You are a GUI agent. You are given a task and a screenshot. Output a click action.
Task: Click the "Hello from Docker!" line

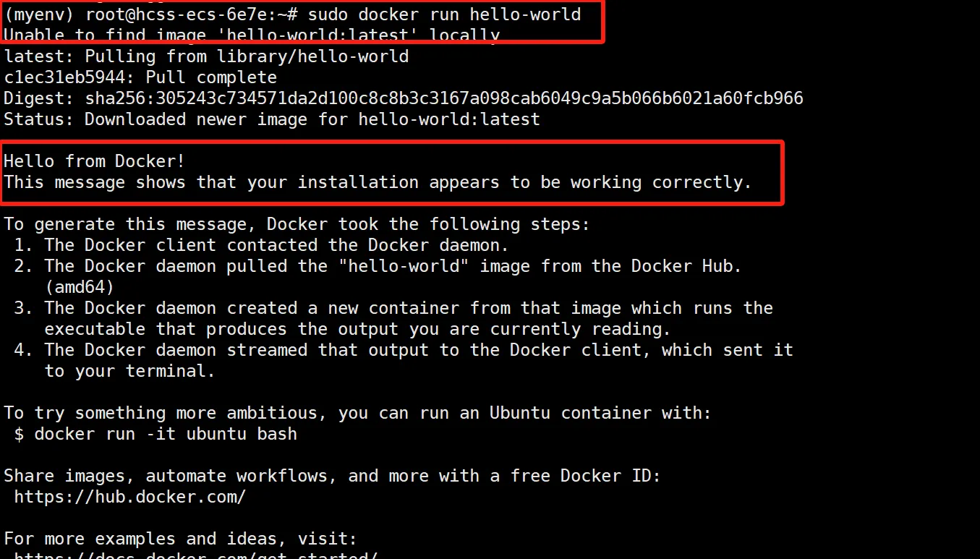tap(95, 161)
